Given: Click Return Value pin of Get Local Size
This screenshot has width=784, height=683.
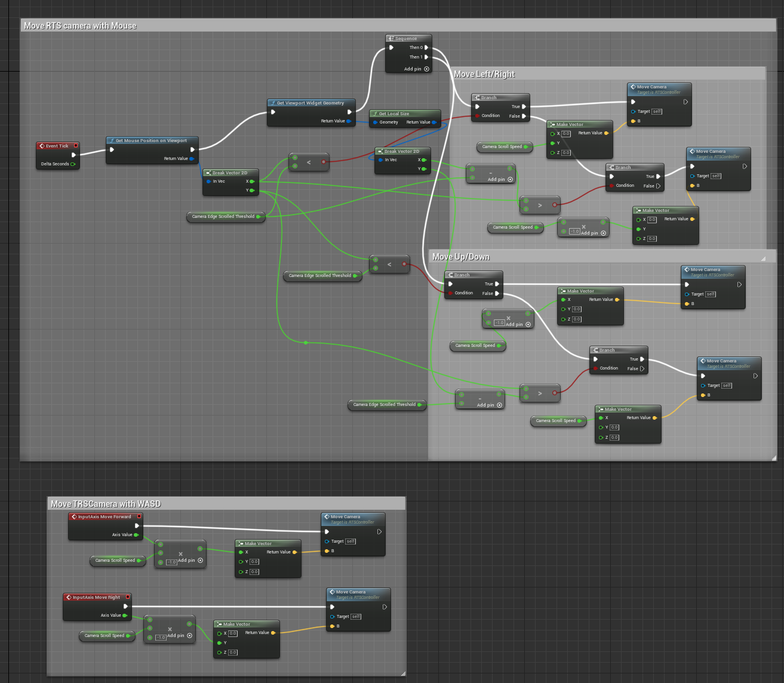Looking at the screenshot, I should 434,122.
